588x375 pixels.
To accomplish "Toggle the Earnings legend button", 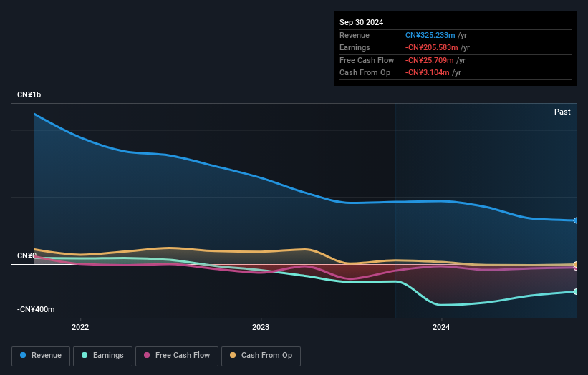I will pyautogui.click(x=102, y=356).
